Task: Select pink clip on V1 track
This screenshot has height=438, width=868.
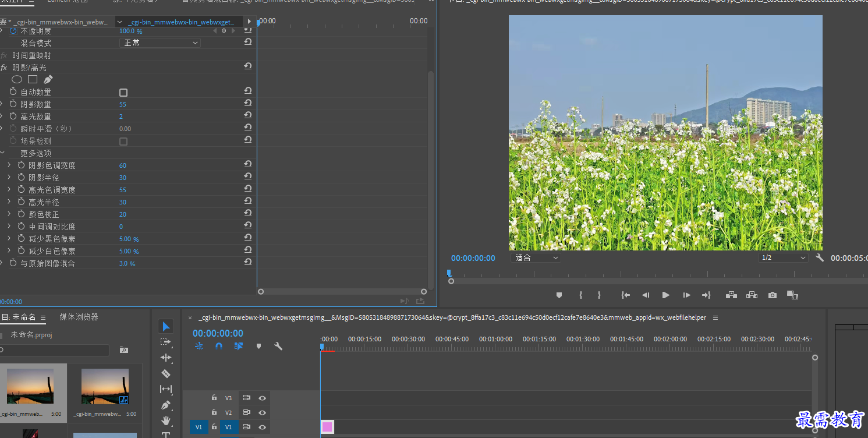Action: click(x=327, y=427)
